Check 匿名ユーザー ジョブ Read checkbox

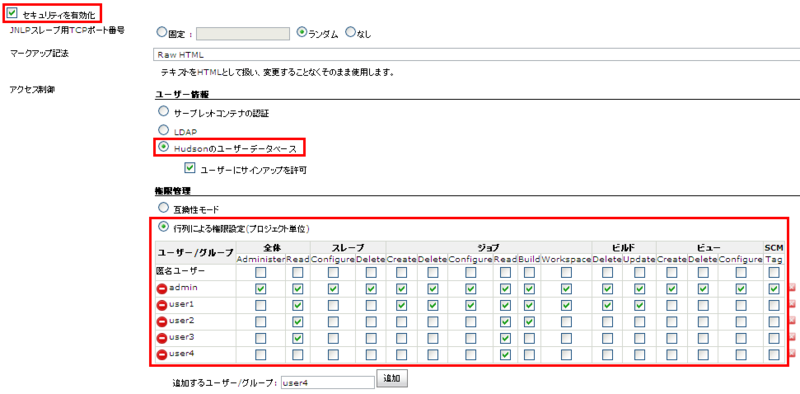(x=505, y=273)
